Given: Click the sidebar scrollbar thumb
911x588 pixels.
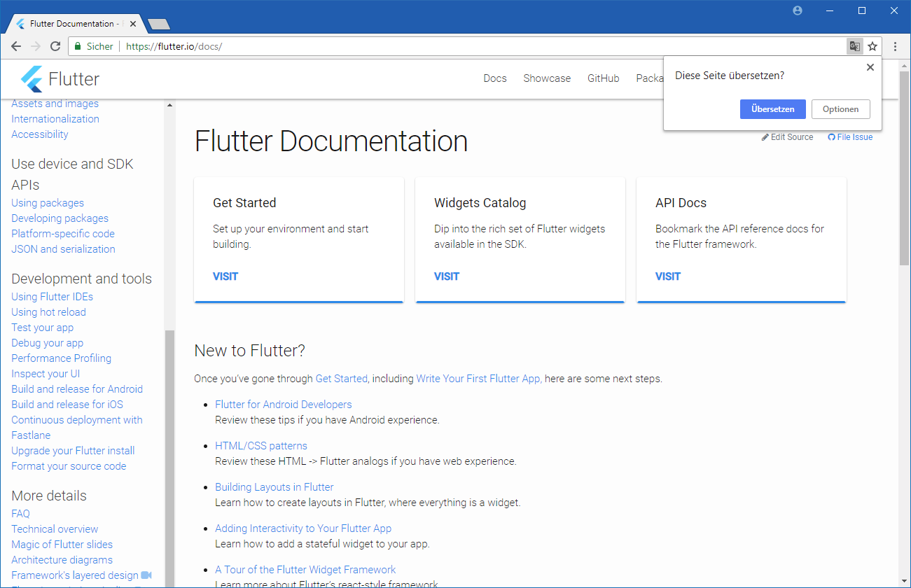Looking at the screenshot, I should pyautogui.click(x=169, y=458).
